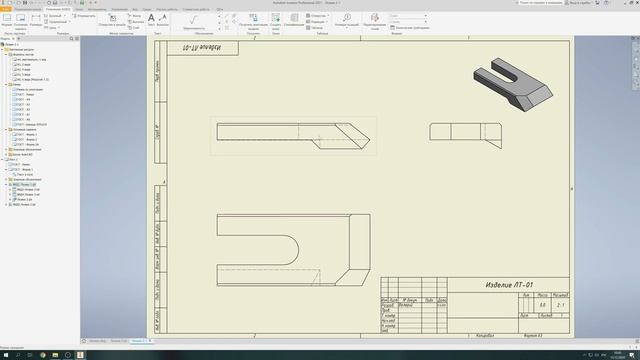This screenshot has width=640, height=360.
Task: Expand the Блоки AutoCAD tree node
Action: 6,155
